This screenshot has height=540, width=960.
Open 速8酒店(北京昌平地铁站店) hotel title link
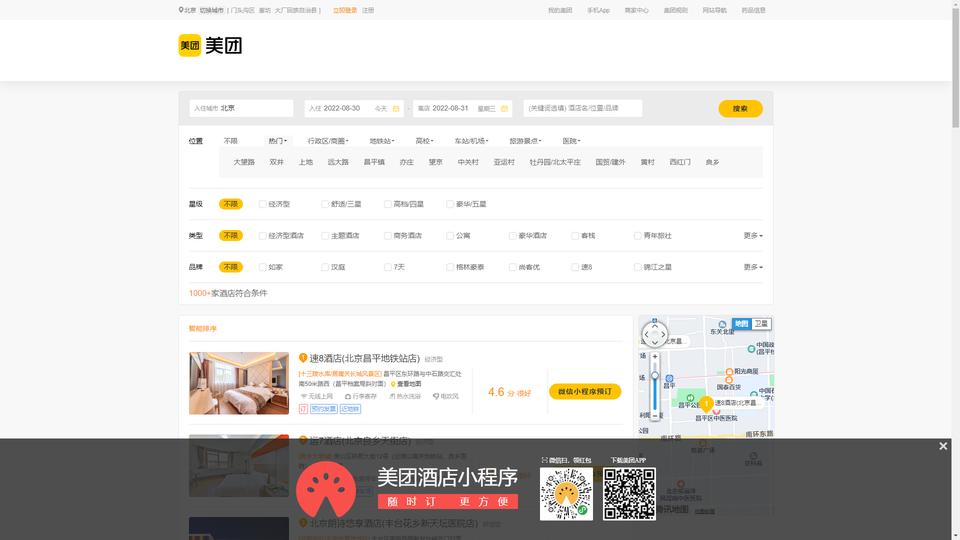click(x=364, y=358)
